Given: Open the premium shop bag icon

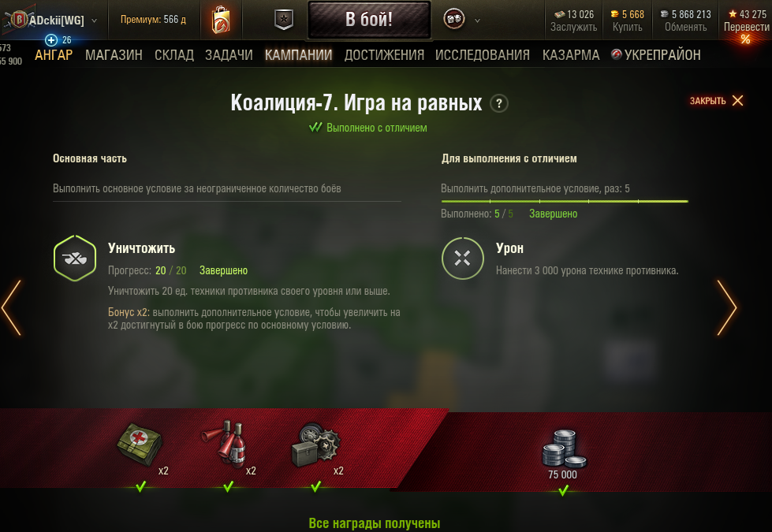Looking at the screenshot, I should 221,20.
